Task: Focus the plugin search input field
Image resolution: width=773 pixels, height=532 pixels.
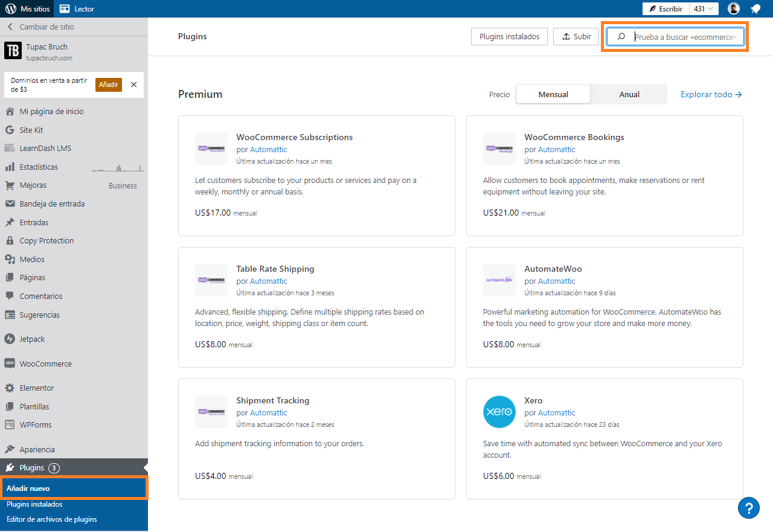Action: point(684,37)
